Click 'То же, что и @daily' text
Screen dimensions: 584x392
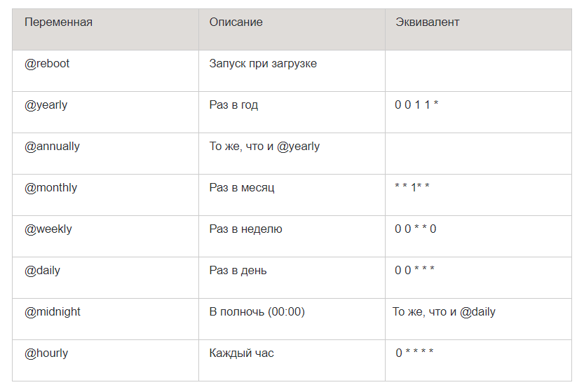tap(444, 312)
